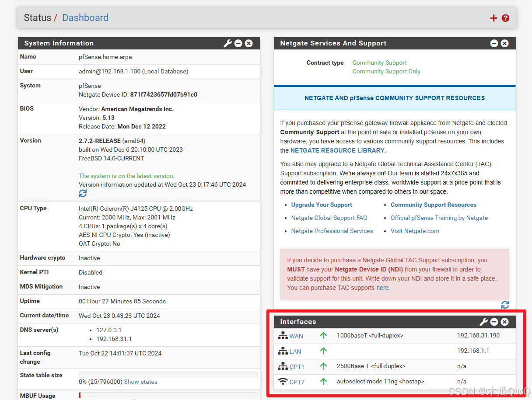Click the 2.7.2-RELEASE version text

point(100,141)
